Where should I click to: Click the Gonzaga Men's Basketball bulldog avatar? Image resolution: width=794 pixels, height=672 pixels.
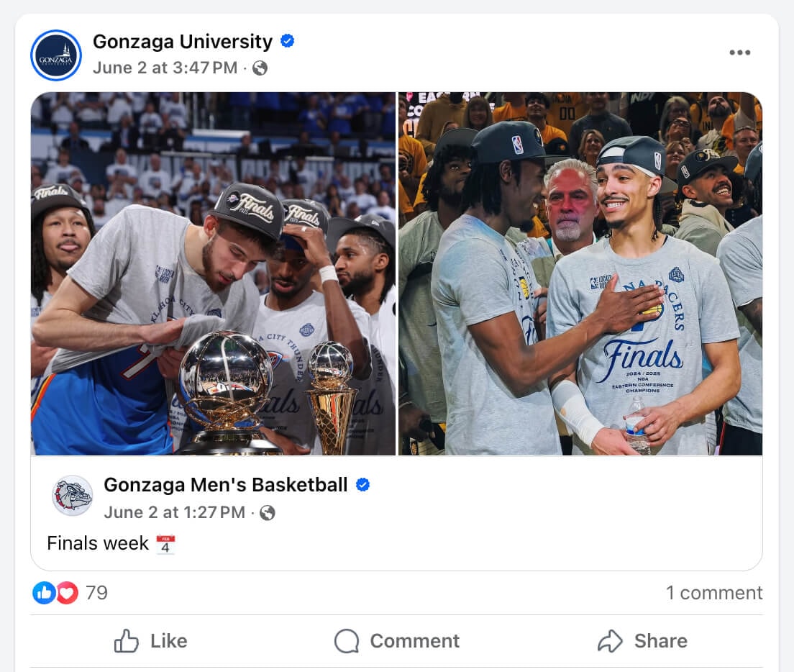point(73,496)
